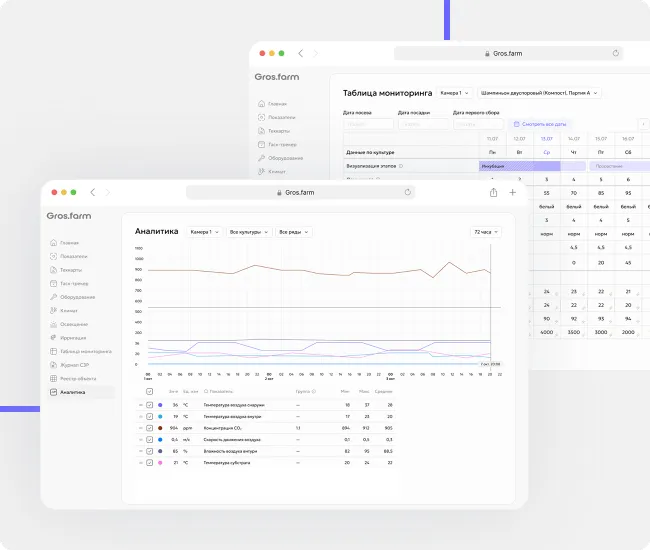Open Главная from the front sidebar
The image size is (650, 550).
point(68,243)
